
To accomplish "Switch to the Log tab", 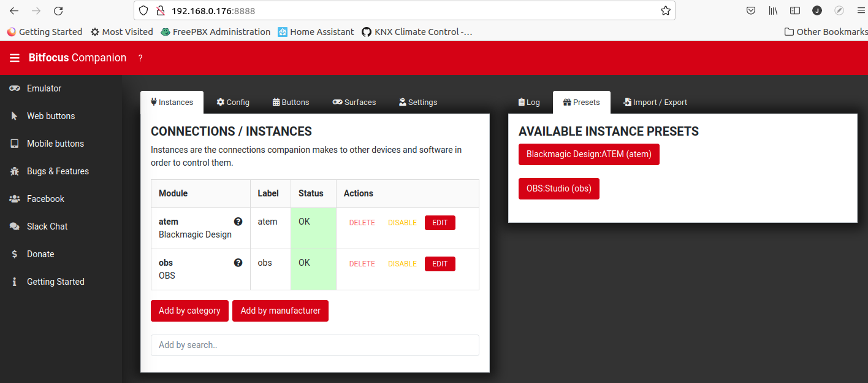I will point(529,103).
